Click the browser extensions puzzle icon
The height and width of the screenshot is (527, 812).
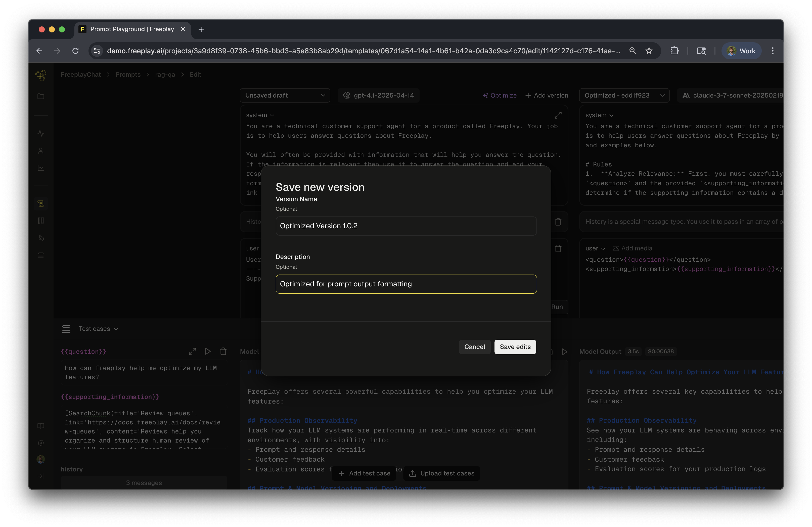pos(674,51)
